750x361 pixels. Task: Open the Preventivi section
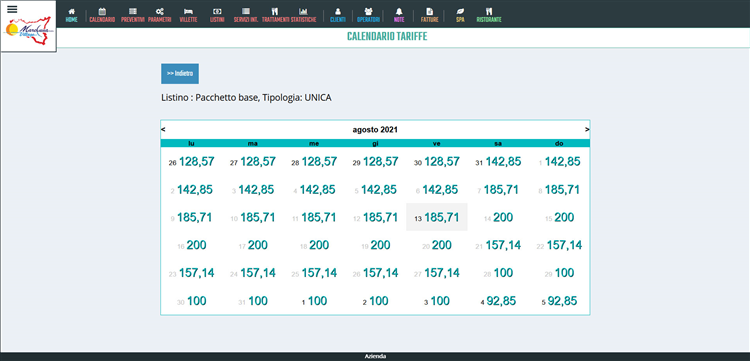(x=132, y=15)
